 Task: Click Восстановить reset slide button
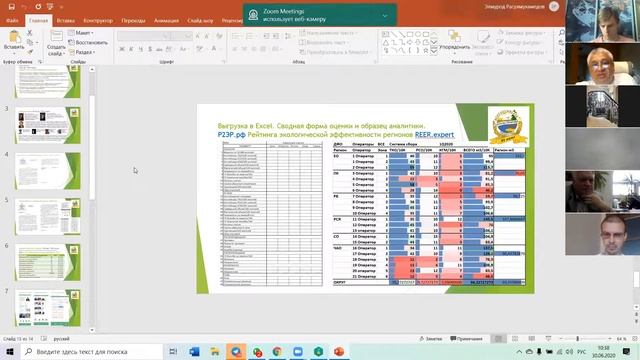(x=88, y=42)
